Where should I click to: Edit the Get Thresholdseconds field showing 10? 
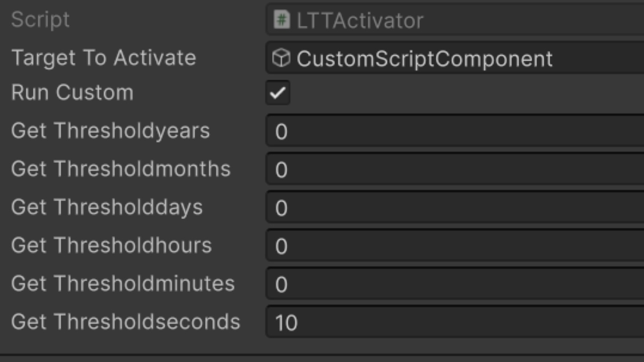point(453,322)
